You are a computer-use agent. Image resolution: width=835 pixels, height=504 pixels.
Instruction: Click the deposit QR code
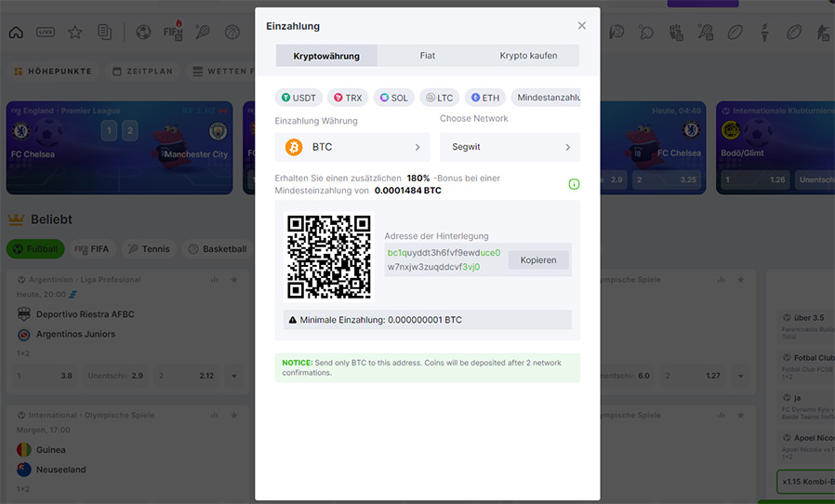click(x=329, y=257)
